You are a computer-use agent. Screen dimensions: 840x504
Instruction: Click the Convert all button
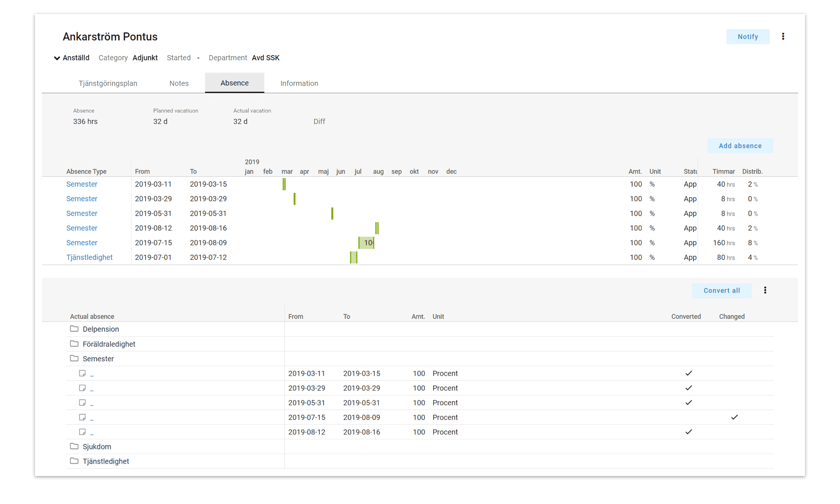click(721, 290)
